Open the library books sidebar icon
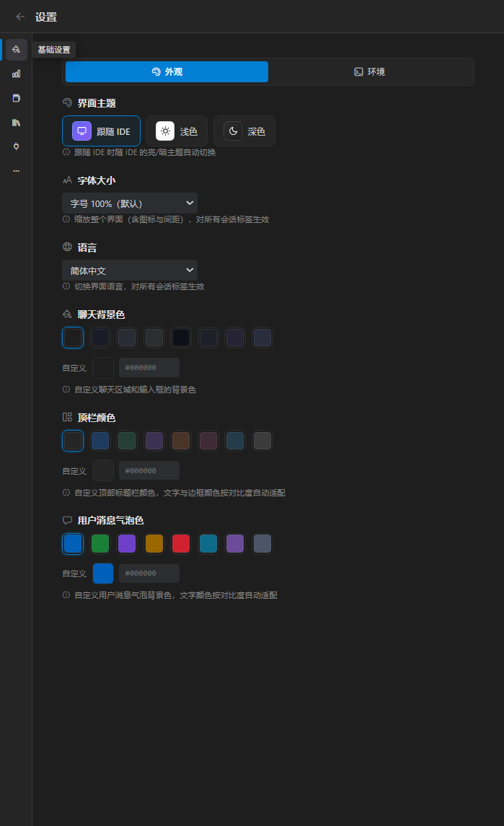Screen dimensions: 504x826 click(17, 122)
